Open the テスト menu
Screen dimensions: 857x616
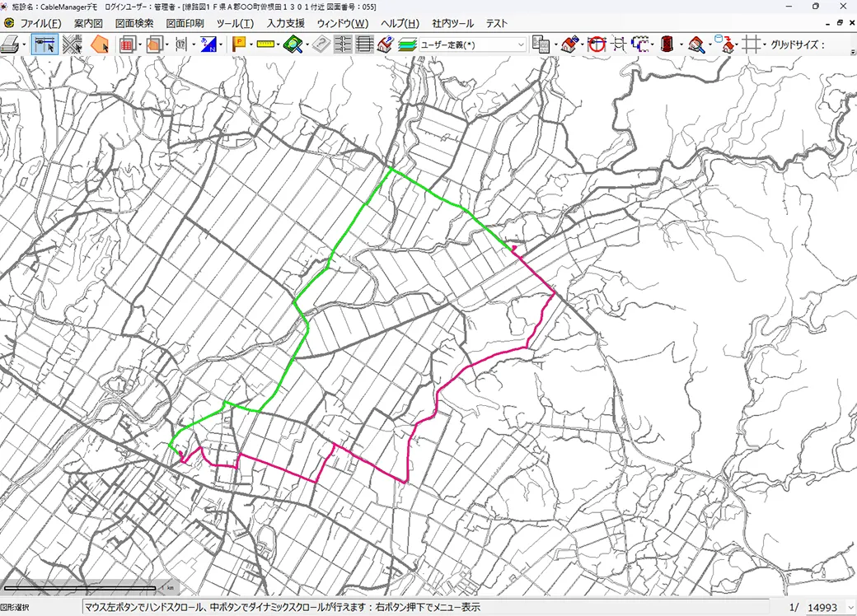497,24
